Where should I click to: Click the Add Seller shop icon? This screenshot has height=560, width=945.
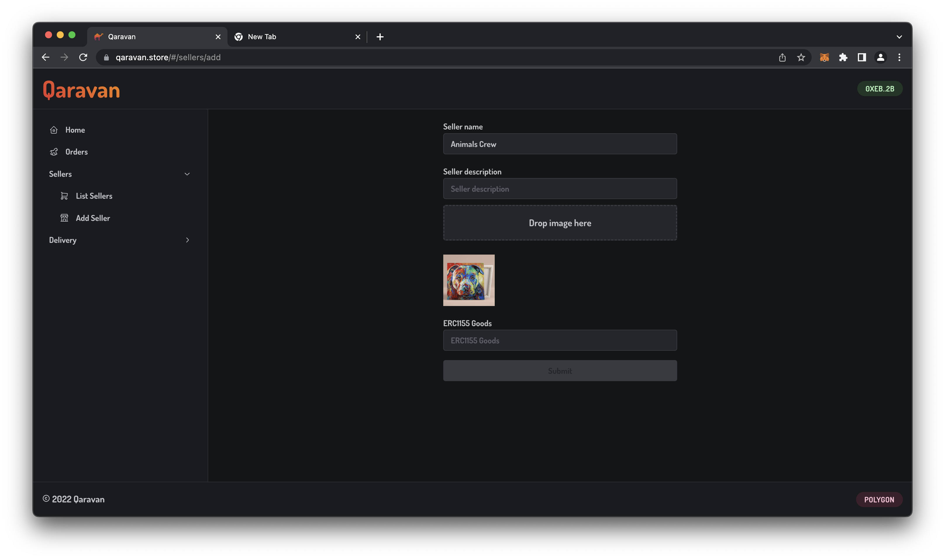(64, 218)
